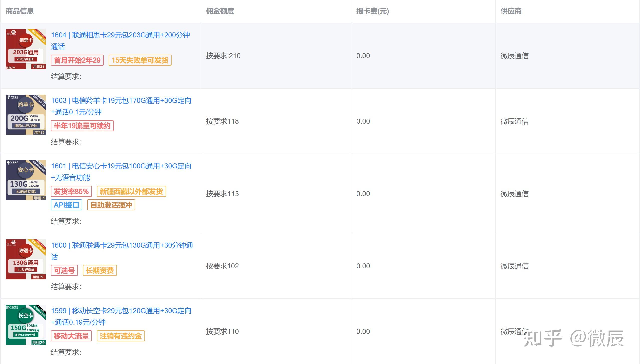
Task: Click commission cell 按要求118
Action: (222, 121)
